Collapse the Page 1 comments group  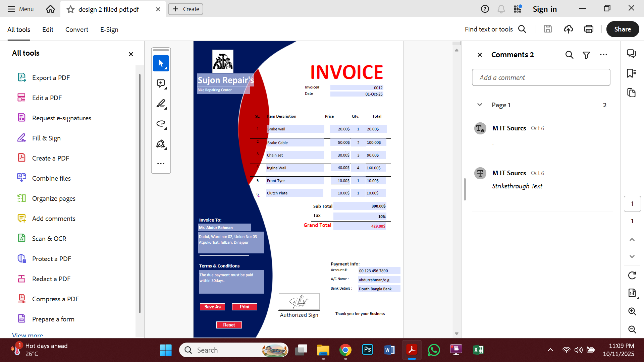coord(480,105)
